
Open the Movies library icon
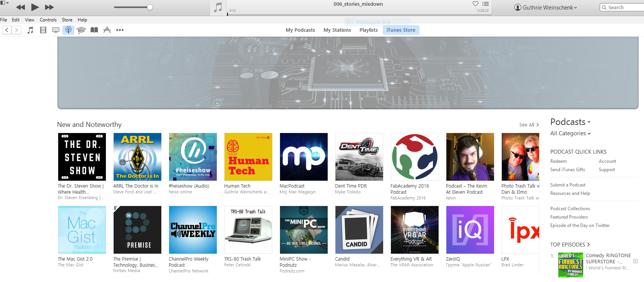[43, 30]
